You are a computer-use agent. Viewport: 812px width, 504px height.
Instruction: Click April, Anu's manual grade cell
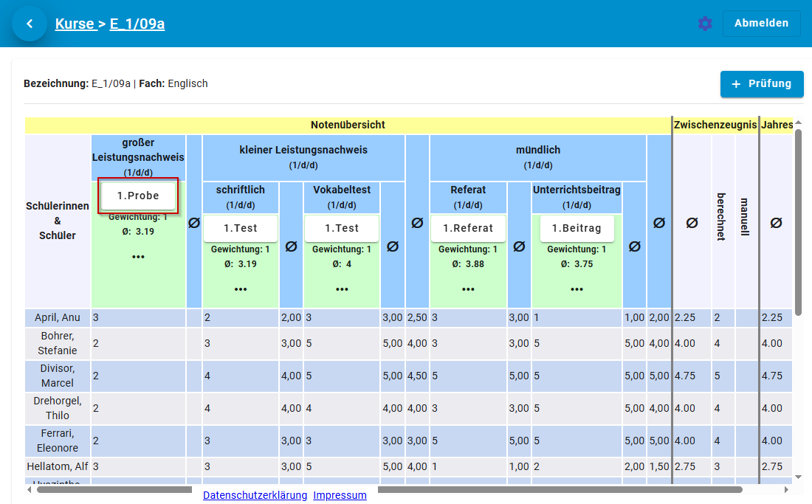click(746, 318)
